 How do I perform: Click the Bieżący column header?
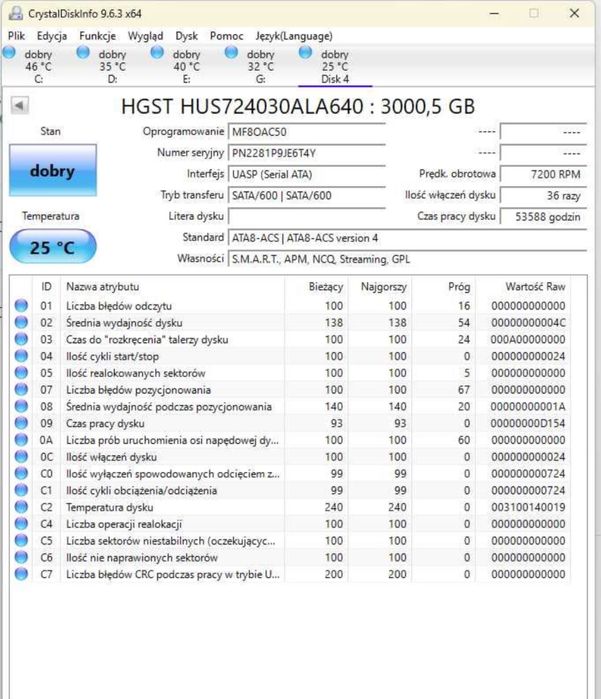click(316, 287)
